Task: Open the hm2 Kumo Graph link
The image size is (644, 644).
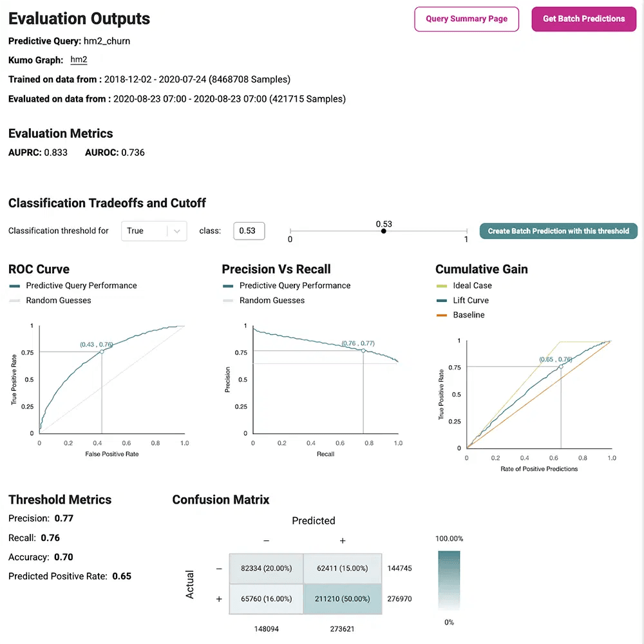Action: pos(79,60)
